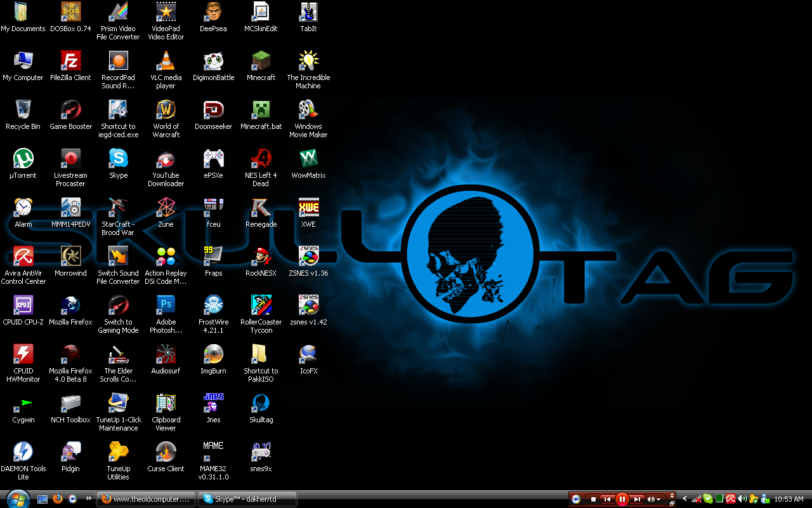Switch to the theoldcomputer Firefox taskbar window
Viewport: 812px width, 508px height.
click(x=147, y=499)
